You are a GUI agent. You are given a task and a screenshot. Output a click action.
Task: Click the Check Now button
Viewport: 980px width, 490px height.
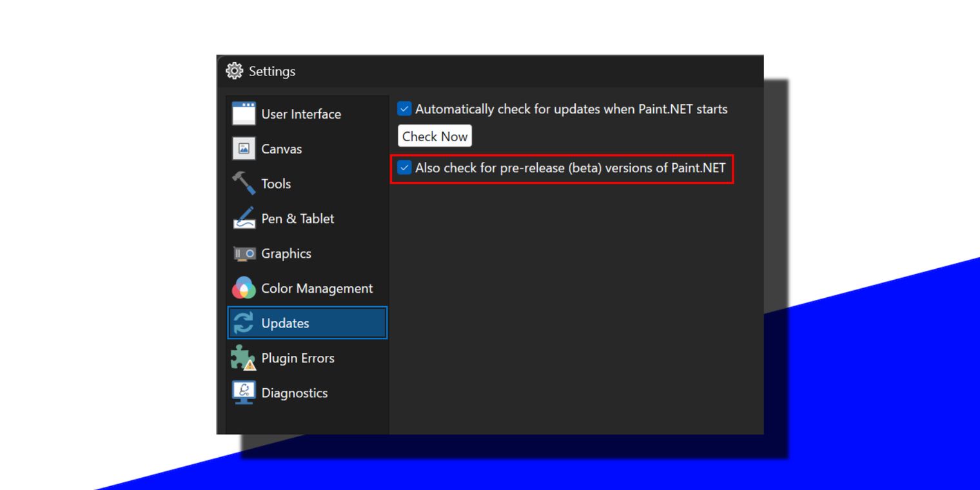coord(435,136)
